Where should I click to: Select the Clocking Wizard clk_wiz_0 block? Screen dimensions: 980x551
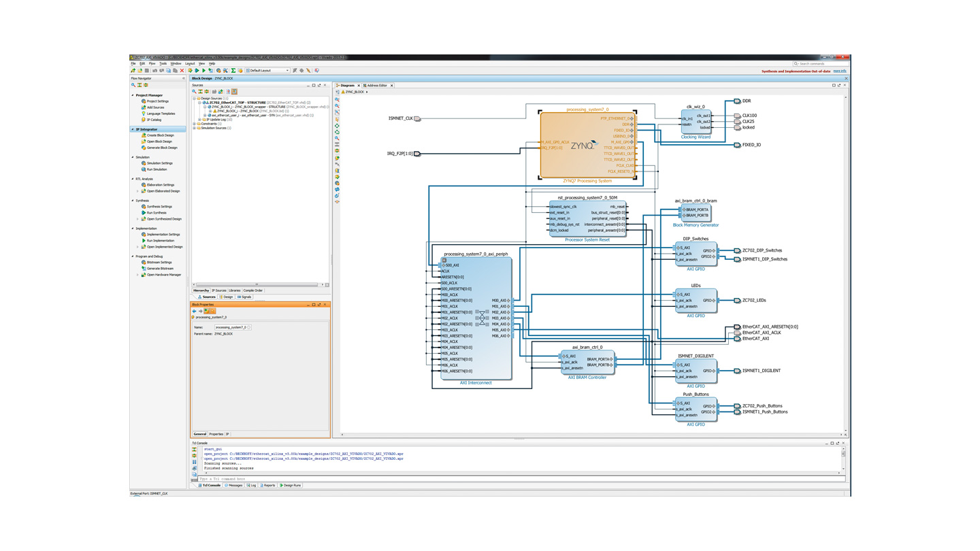pyautogui.click(x=696, y=121)
